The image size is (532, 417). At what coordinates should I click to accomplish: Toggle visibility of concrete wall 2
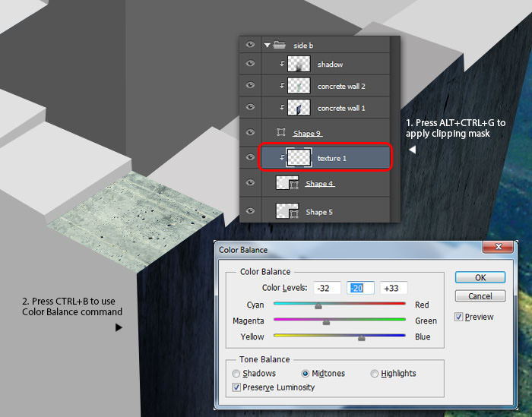click(x=250, y=85)
